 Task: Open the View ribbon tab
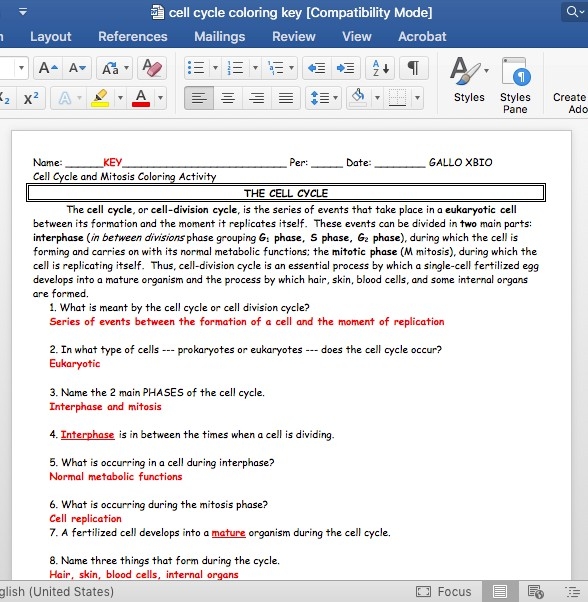point(357,36)
